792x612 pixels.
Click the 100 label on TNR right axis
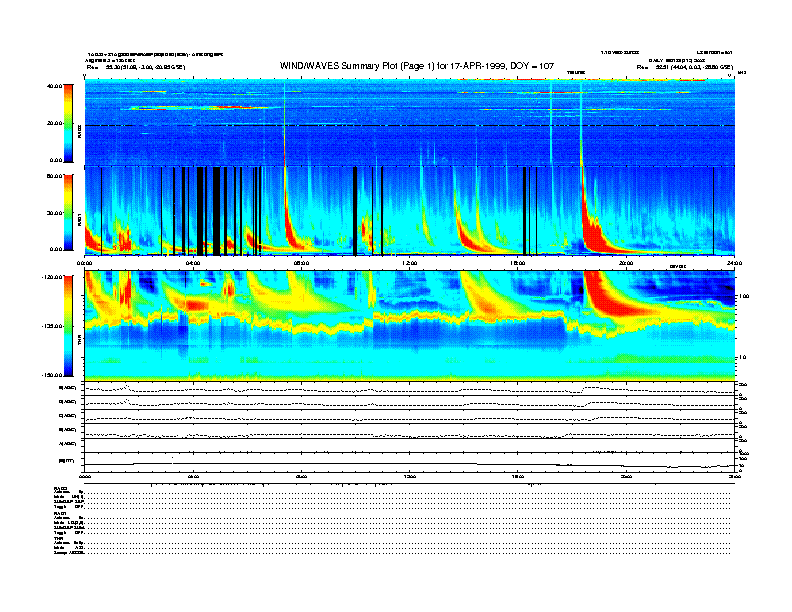pyautogui.click(x=744, y=296)
